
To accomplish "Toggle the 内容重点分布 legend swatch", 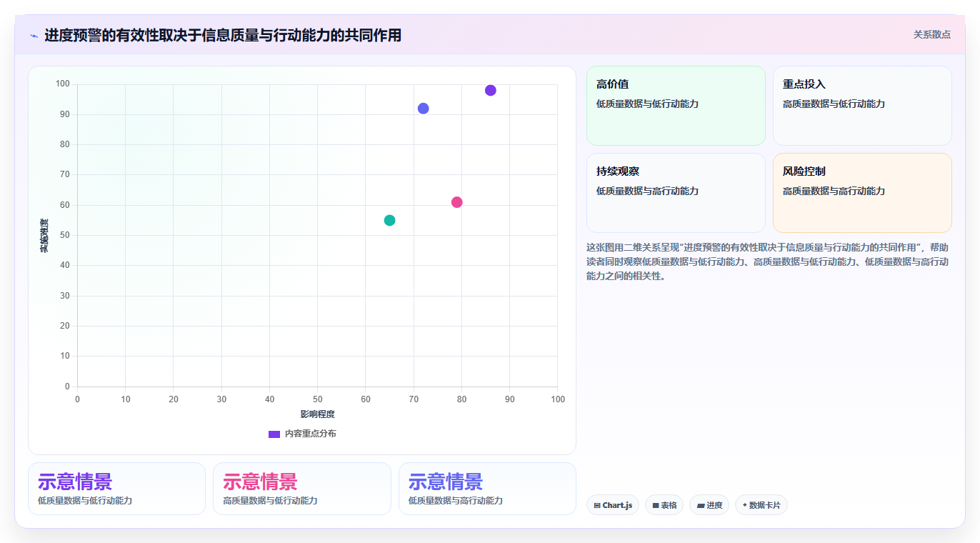I will tap(274, 434).
